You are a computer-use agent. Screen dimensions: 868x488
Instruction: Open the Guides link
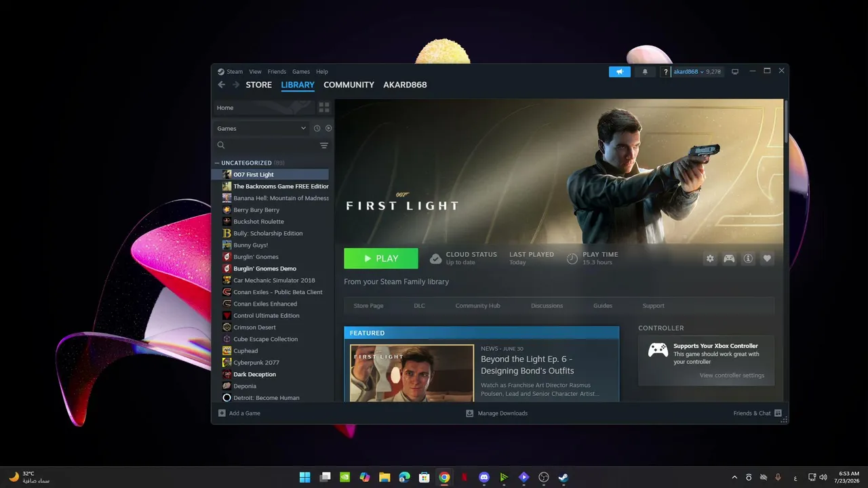tap(603, 306)
